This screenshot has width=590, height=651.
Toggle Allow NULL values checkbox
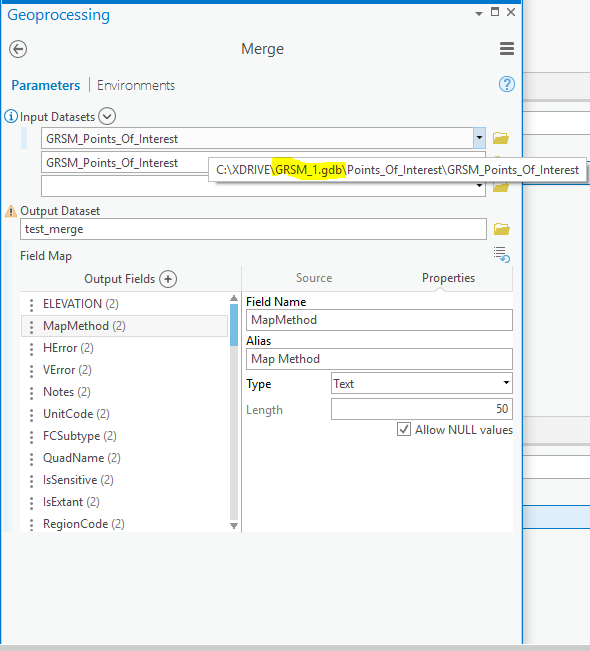pyautogui.click(x=404, y=429)
